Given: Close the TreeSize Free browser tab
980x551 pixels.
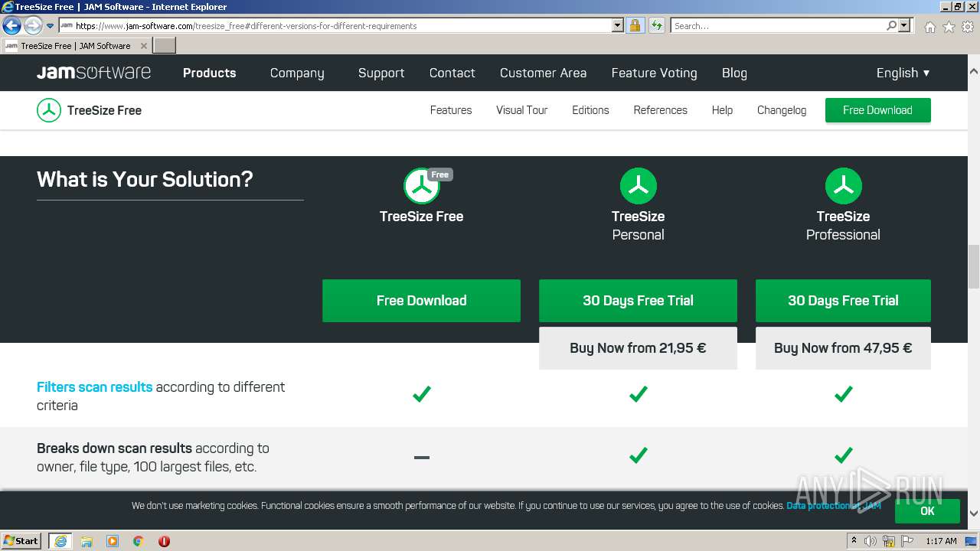Looking at the screenshot, I should click(144, 46).
